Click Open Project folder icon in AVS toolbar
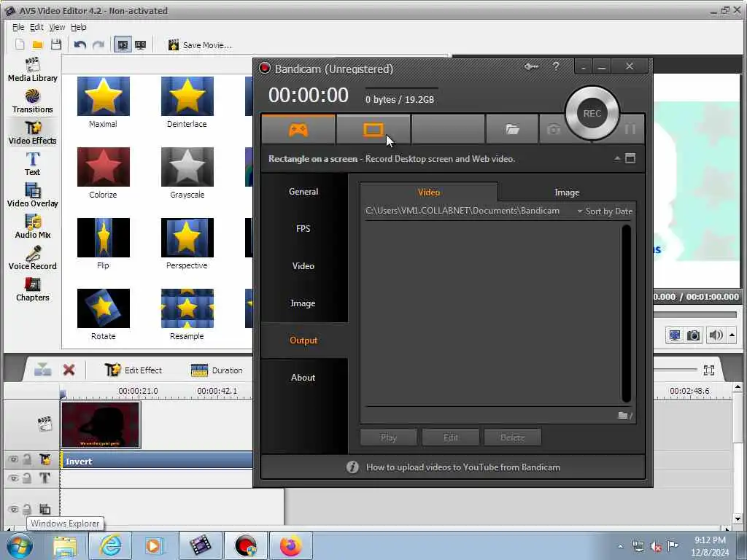Screen dimensions: 747x560 (x=38, y=44)
